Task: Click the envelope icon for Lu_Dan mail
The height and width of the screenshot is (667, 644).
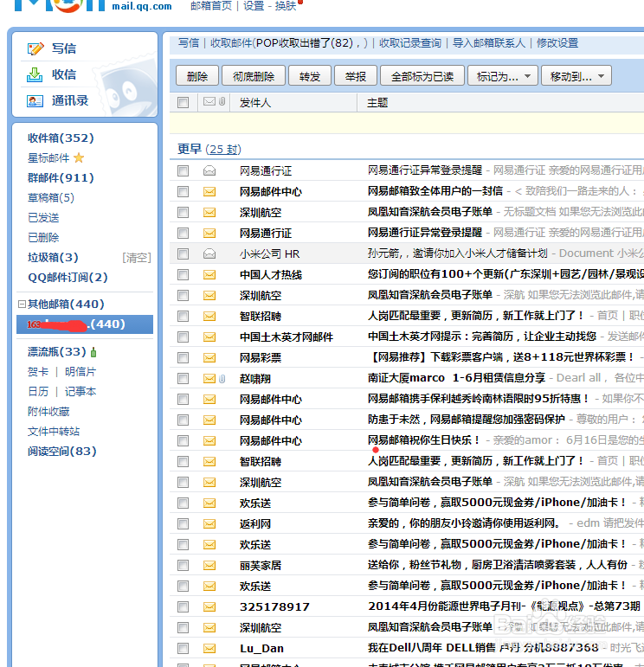Action: pos(209,648)
